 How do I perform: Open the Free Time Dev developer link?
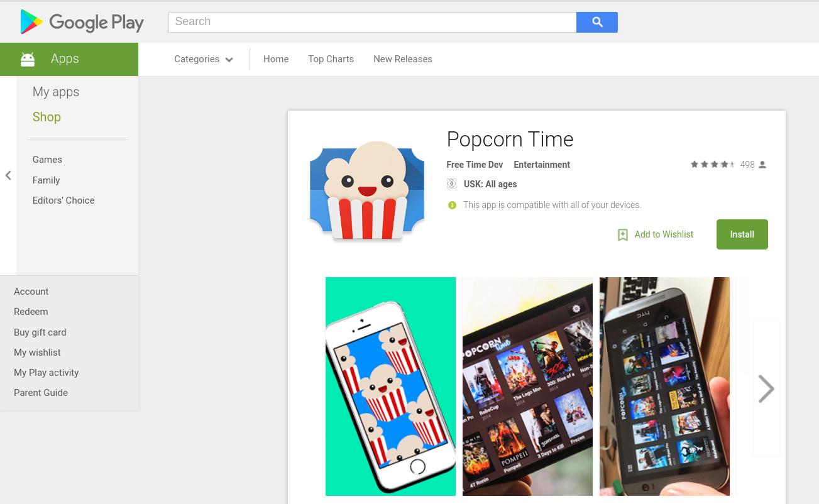pos(475,165)
